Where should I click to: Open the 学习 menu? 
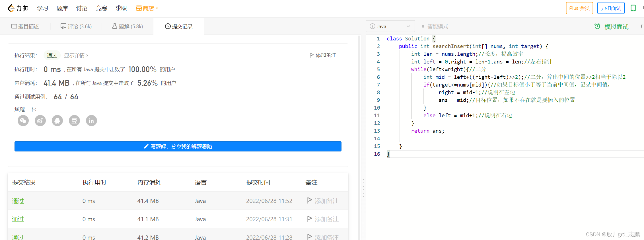[x=42, y=8]
